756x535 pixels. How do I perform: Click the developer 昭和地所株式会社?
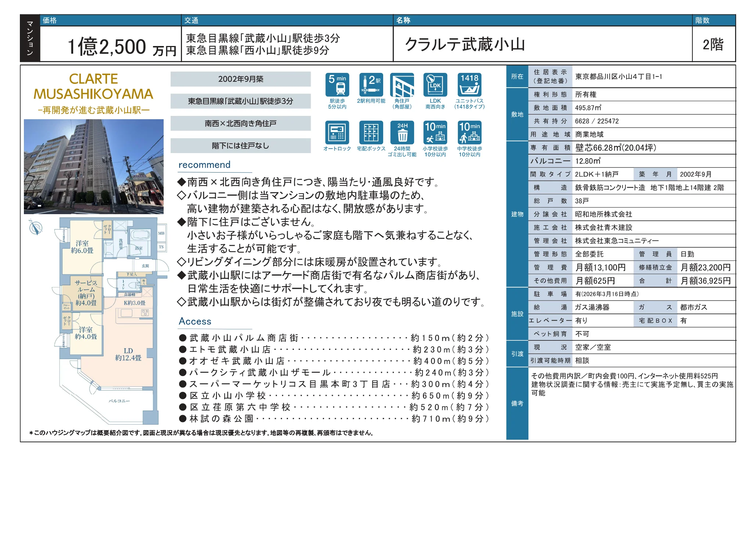tap(603, 214)
